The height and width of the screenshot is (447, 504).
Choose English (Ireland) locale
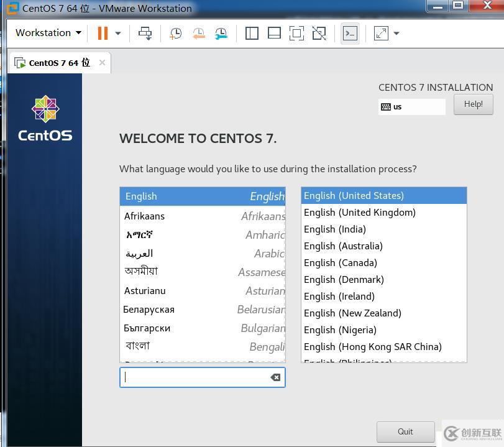click(384, 296)
